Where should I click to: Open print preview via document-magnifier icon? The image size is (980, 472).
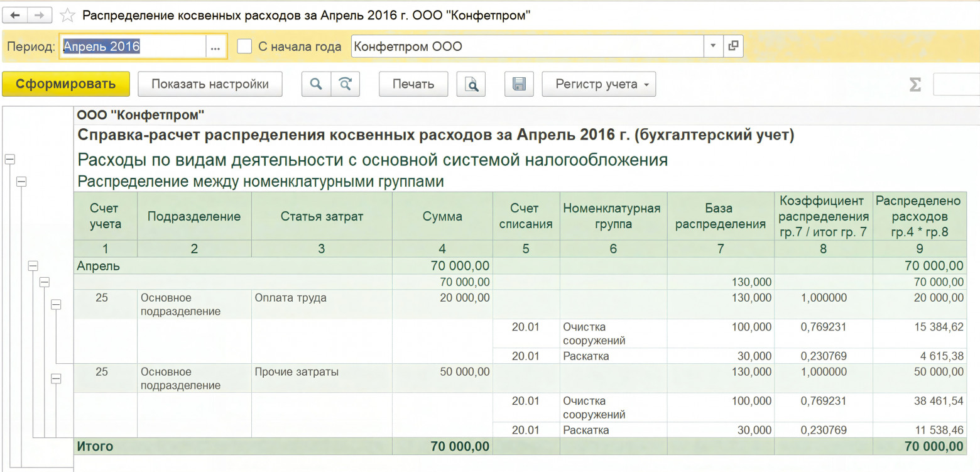471,84
